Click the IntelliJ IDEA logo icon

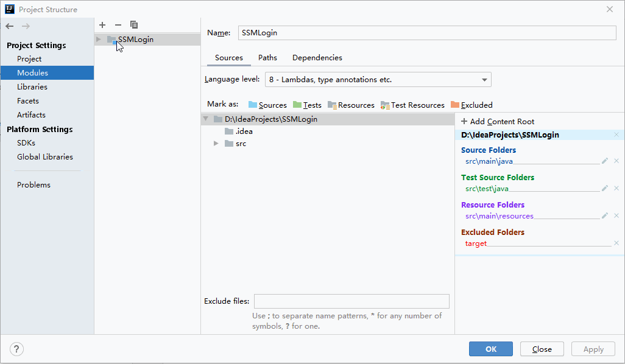pyautogui.click(x=10, y=9)
